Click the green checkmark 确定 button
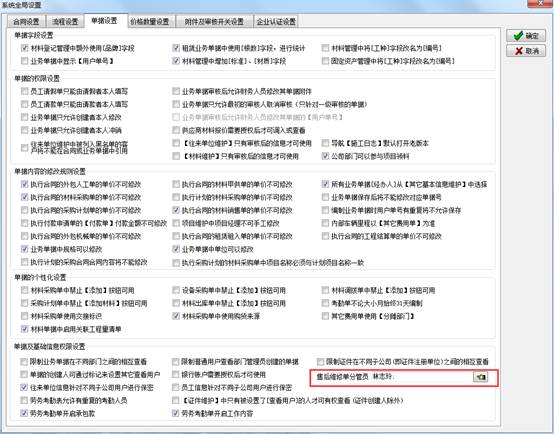Screen dimensions: 554x434 526,36
